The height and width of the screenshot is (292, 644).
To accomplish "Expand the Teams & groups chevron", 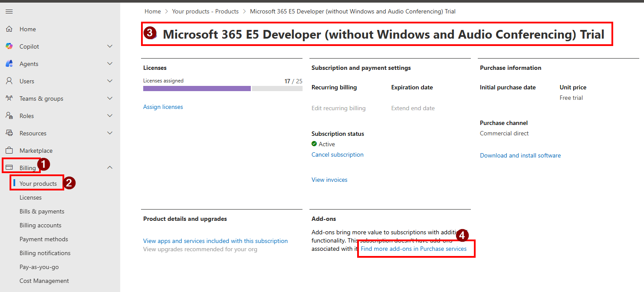I will tap(110, 98).
